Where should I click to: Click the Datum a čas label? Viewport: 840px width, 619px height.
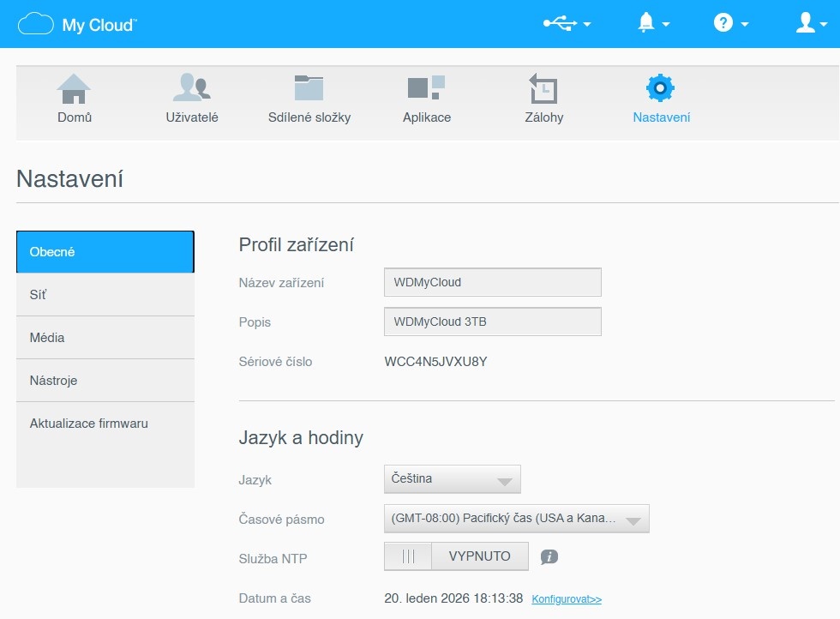275,598
